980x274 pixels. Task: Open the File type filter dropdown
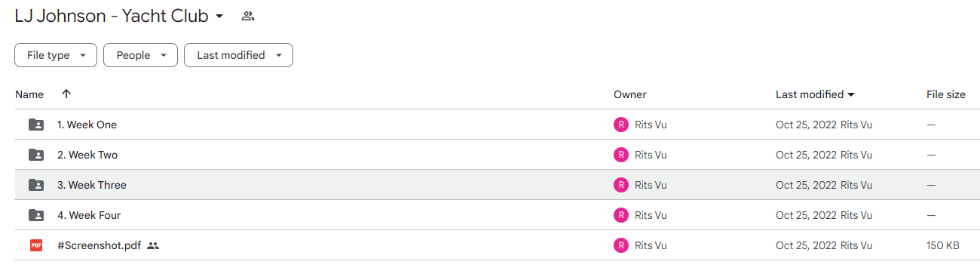56,55
